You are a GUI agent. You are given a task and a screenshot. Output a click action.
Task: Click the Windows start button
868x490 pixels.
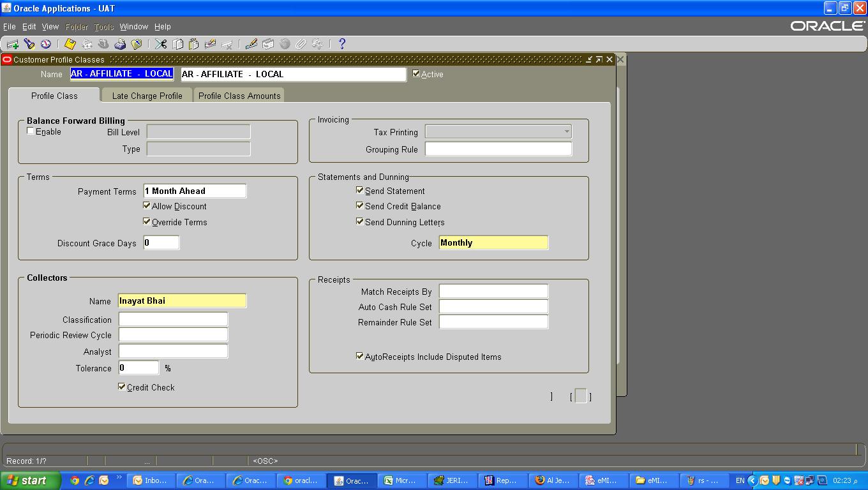[31, 480]
